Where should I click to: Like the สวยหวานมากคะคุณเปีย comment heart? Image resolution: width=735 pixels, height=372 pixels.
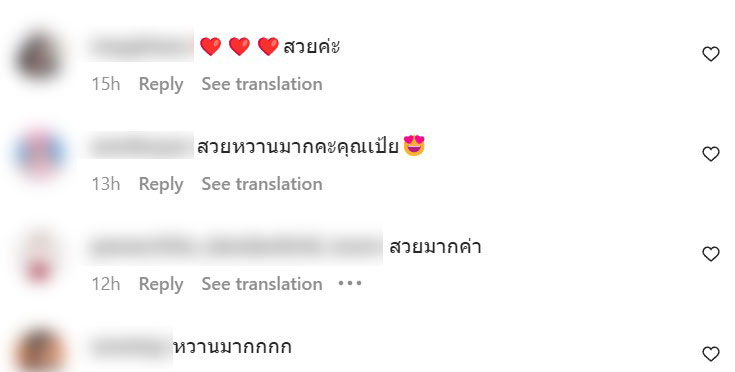tap(711, 154)
